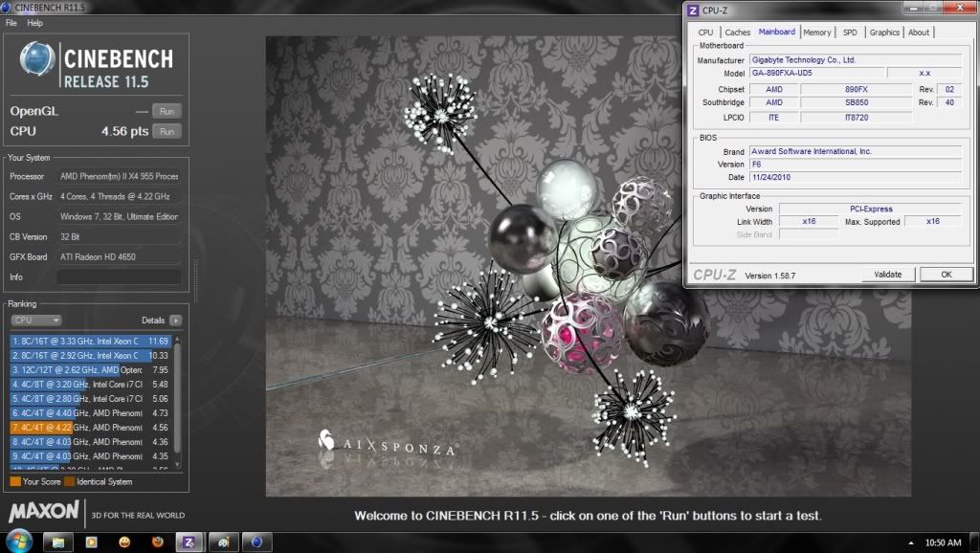The image size is (980, 553).
Task: Click the chipset value 890FX
Action: tap(857, 89)
